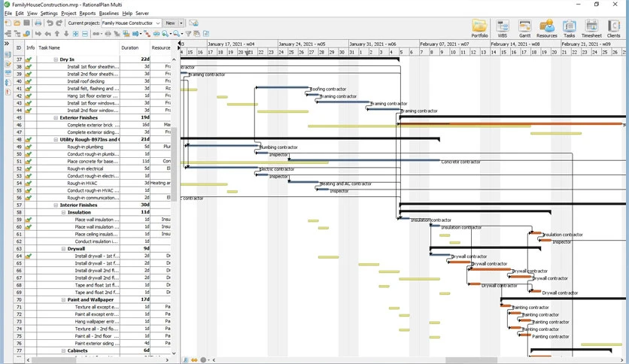Viewport: 629px width, 364px height.
Task: Collapse the Insulation subgroup
Action: 63,213
